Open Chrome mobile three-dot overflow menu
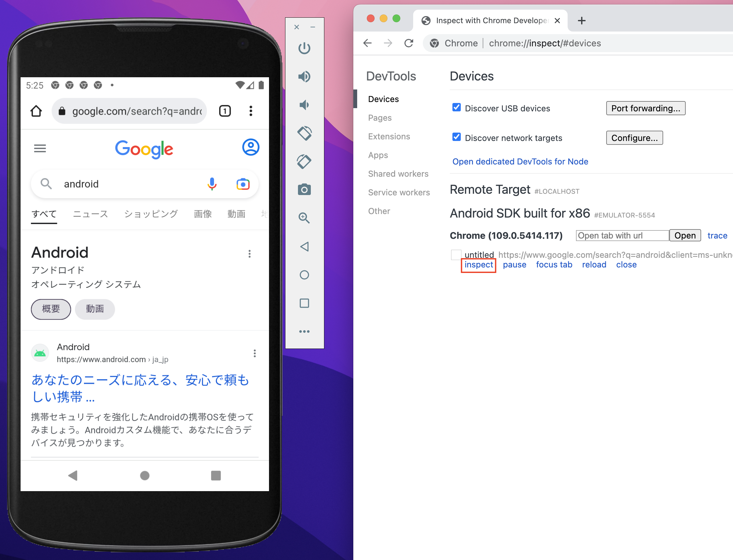This screenshot has width=733, height=560. [x=251, y=111]
